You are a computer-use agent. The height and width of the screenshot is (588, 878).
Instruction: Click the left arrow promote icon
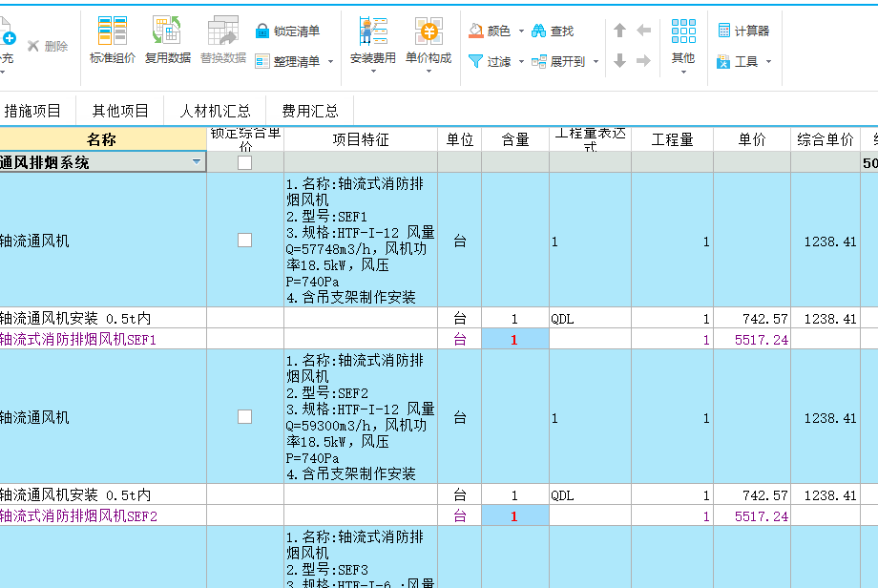[644, 31]
